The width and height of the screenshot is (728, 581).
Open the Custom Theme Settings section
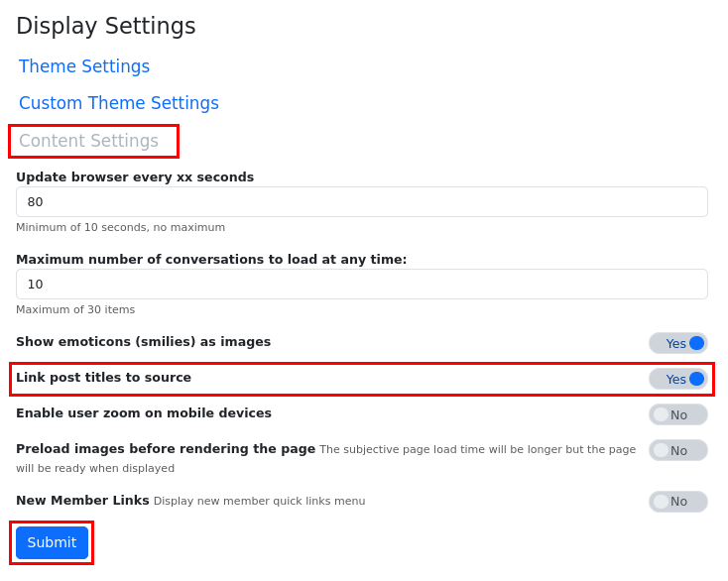pyautogui.click(x=119, y=103)
